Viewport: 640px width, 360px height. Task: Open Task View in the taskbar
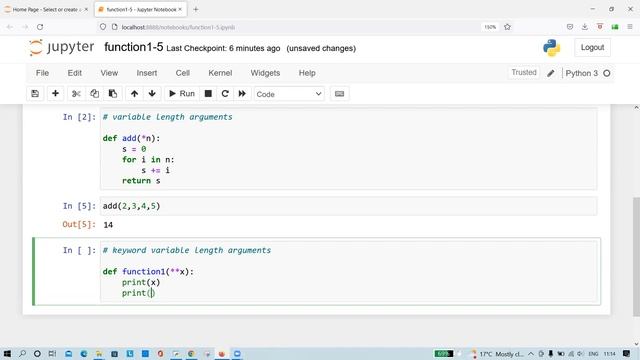(52, 353)
